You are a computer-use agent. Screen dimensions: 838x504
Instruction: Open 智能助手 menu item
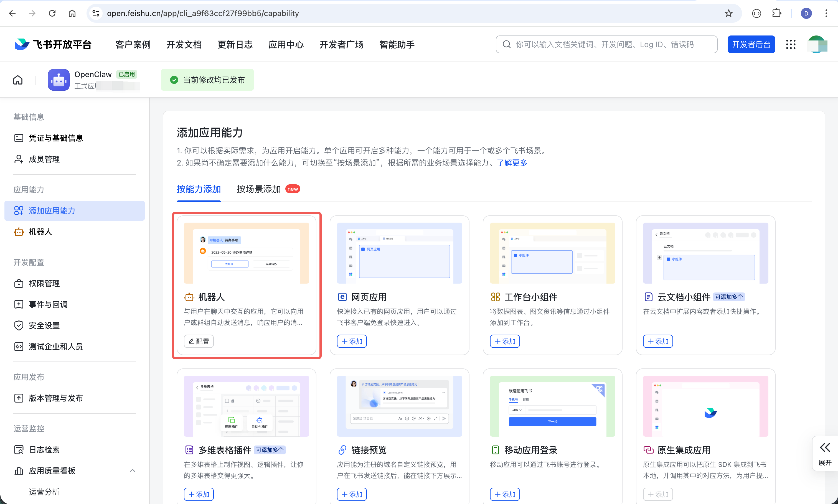click(x=397, y=44)
